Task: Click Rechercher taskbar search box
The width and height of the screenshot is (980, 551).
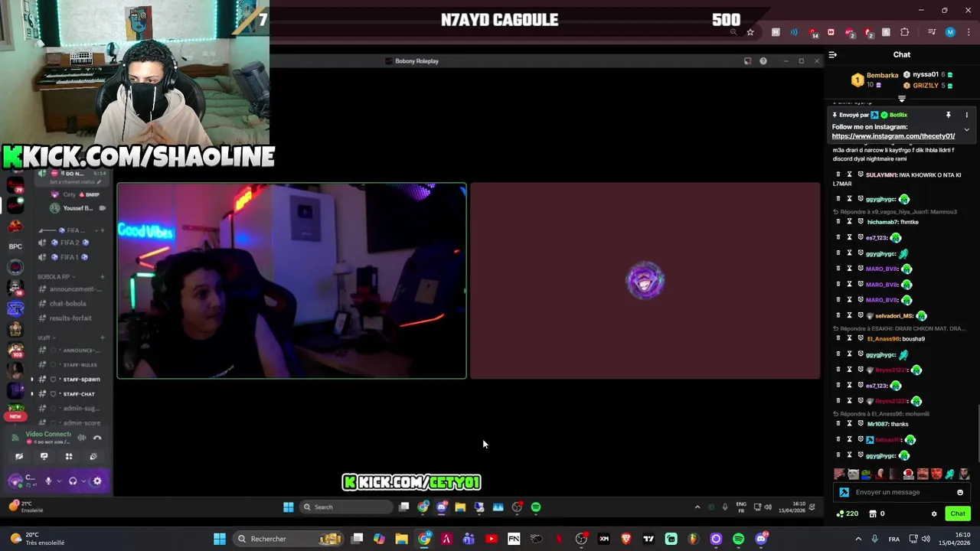Action: tap(288, 539)
